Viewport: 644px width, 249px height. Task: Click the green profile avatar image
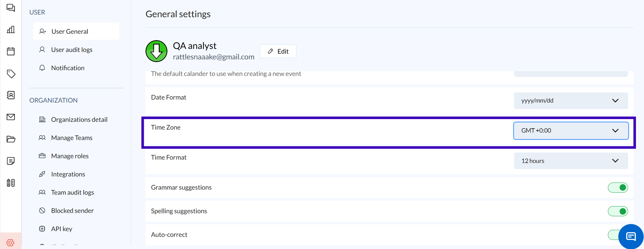coord(156,51)
